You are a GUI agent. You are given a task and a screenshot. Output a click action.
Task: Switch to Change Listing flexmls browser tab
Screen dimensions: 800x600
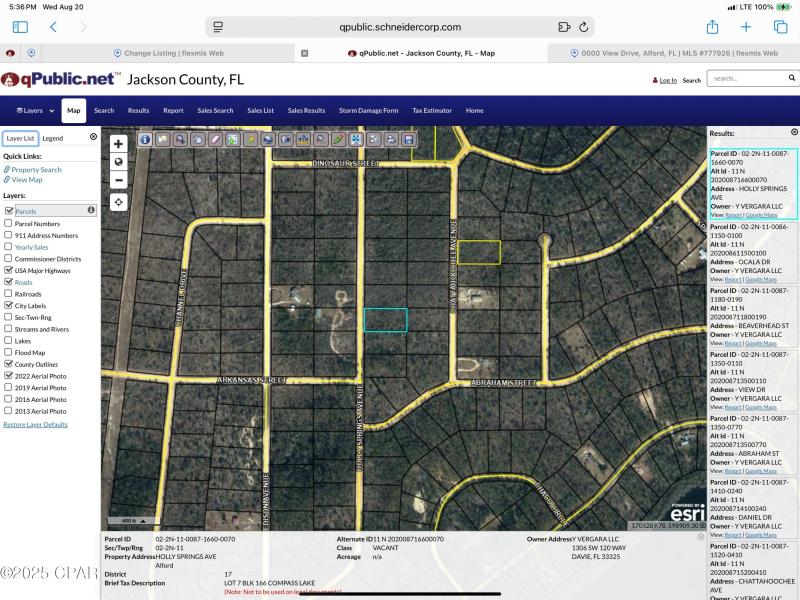pyautogui.click(x=168, y=53)
